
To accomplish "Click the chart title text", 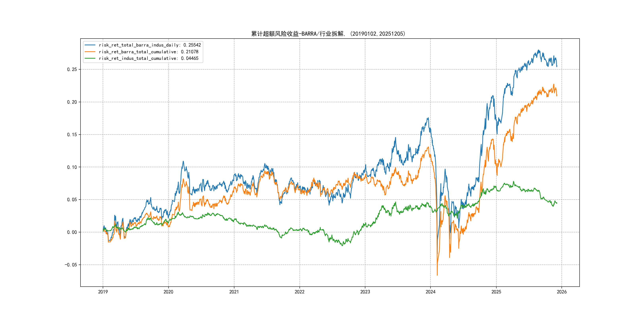I will tap(328, 34).
